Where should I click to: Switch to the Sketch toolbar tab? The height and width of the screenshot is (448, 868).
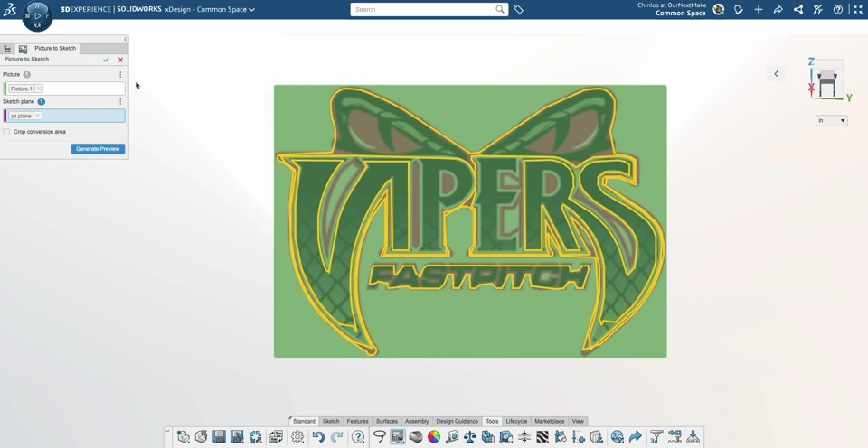[x=331, y=422]
